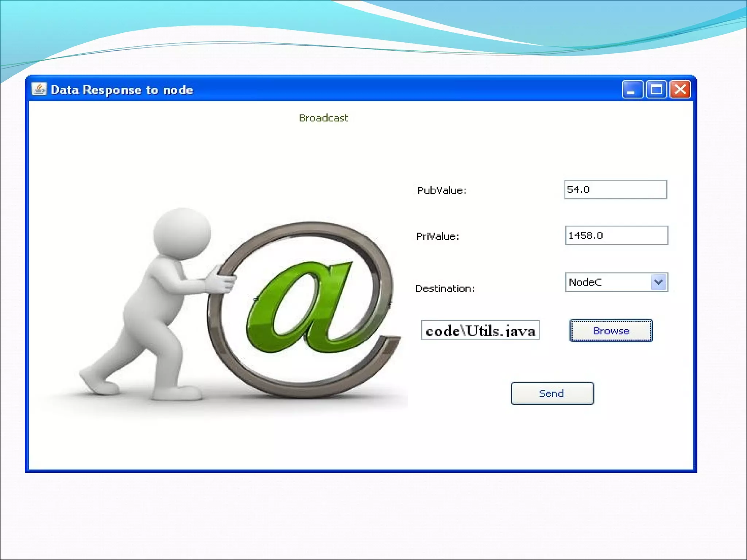
Task: Maximize the Data Response to node window
Action: coord(656,89)
